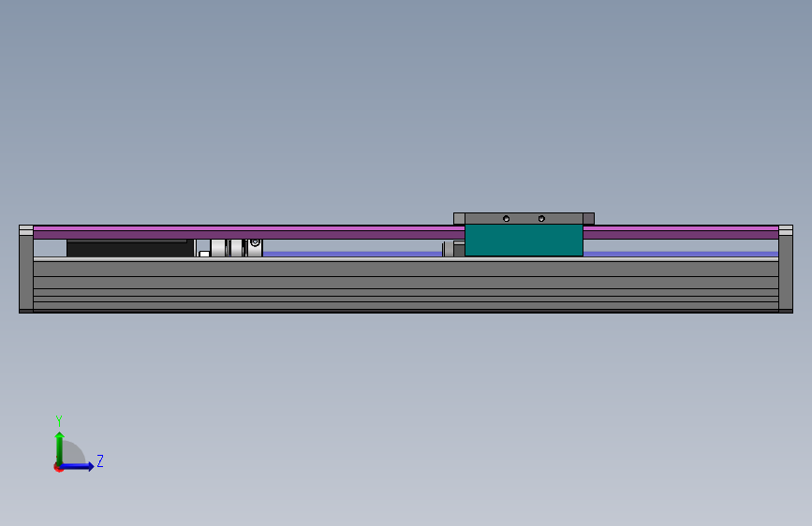Select the blue lead screw segment
812x526 pixels.
352,254
